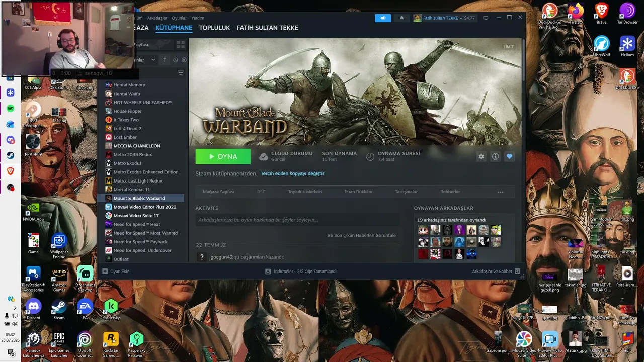Select Metro 2033 Redux in the list
The image size is (644, 362).
(133, 155)
